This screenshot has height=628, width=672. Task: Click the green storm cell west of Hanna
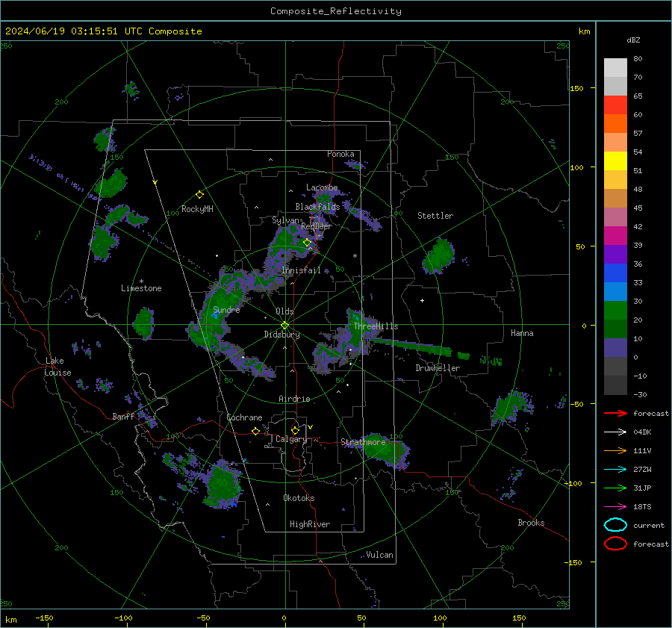(x=438, y=256)
